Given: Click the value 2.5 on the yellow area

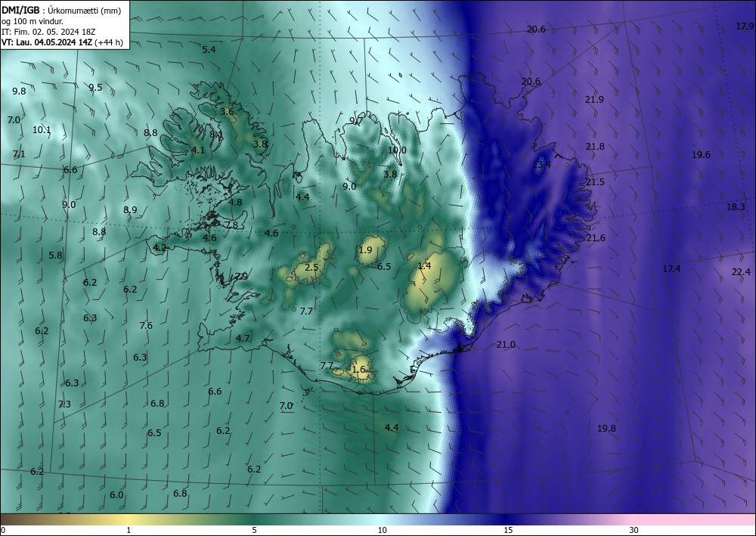Looking at the screenshot, I should [312, 268].
